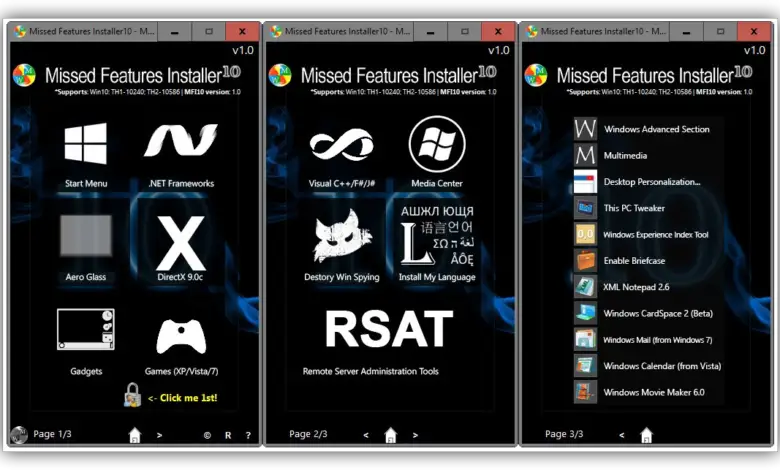Go to previous page from Page 3/3
780x470 pixels.
(622, 435)
